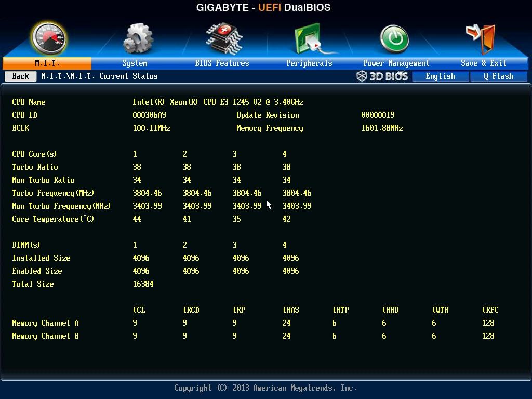Click the Non-Turbo Ratio row label
The height and width of the screenshot is (399, 532).
click(43, 180)
